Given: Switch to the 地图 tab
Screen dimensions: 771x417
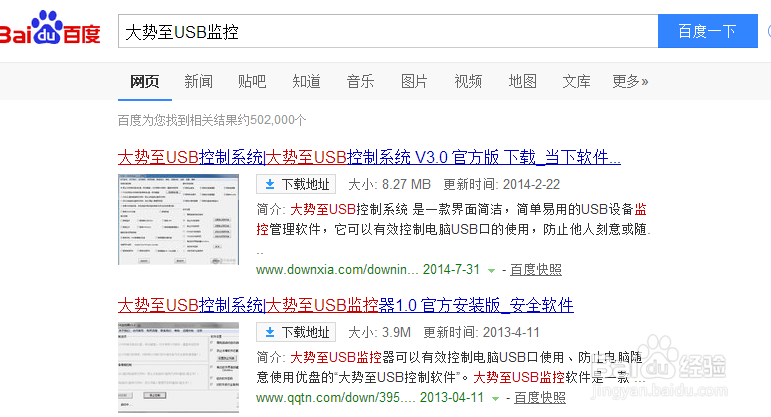Looking at the screenshot, I should click(x=522, y=81).
